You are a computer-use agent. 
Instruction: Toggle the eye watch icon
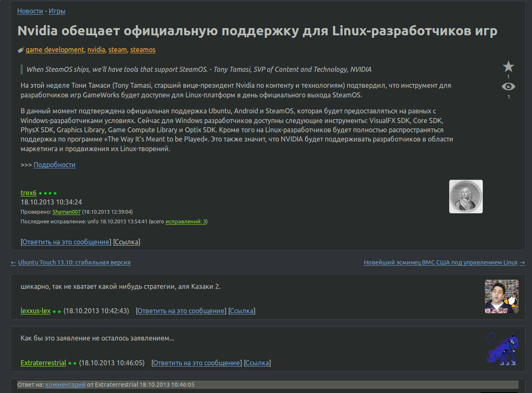[508, 86]
